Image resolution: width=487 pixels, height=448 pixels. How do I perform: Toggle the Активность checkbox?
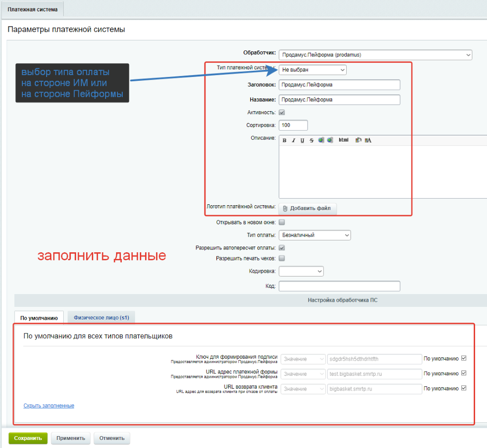(282, 113)
